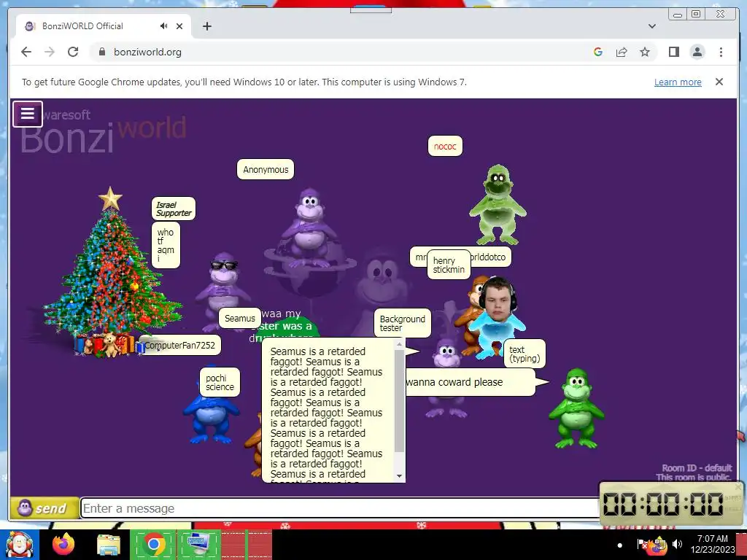The image size is (747, 560).
Task: Click the Israel Supporter name tag
Action: coord(174,209)
